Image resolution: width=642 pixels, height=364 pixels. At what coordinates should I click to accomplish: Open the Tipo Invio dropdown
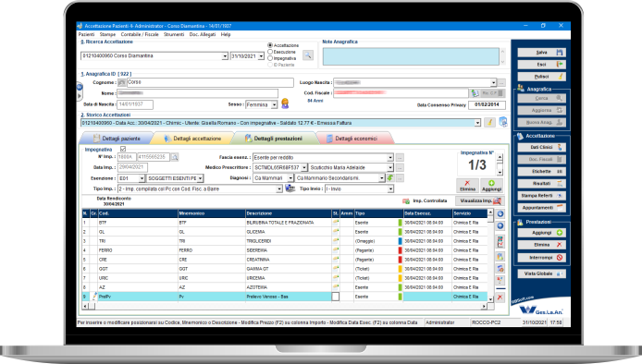(390, 189)
